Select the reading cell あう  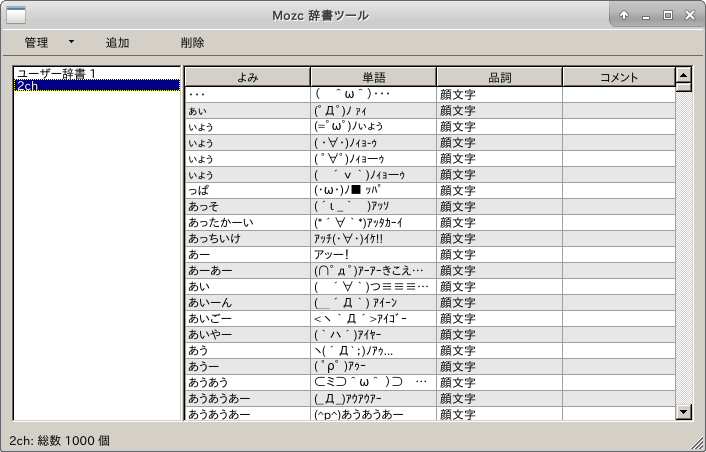(248, 350)
